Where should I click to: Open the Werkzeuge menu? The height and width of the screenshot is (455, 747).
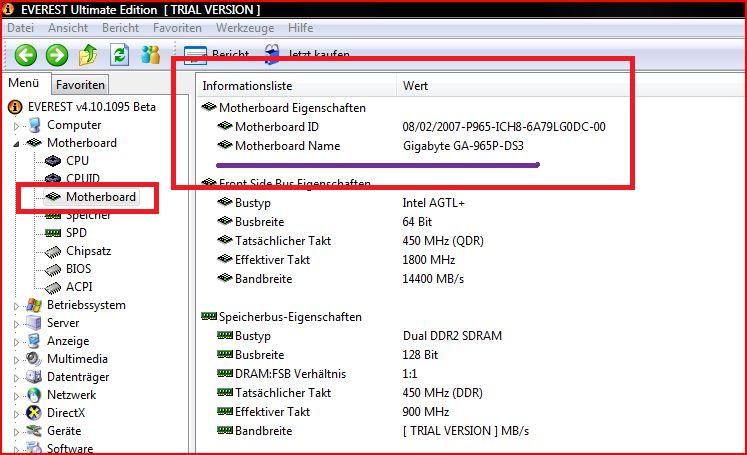(x=245, y=28)
